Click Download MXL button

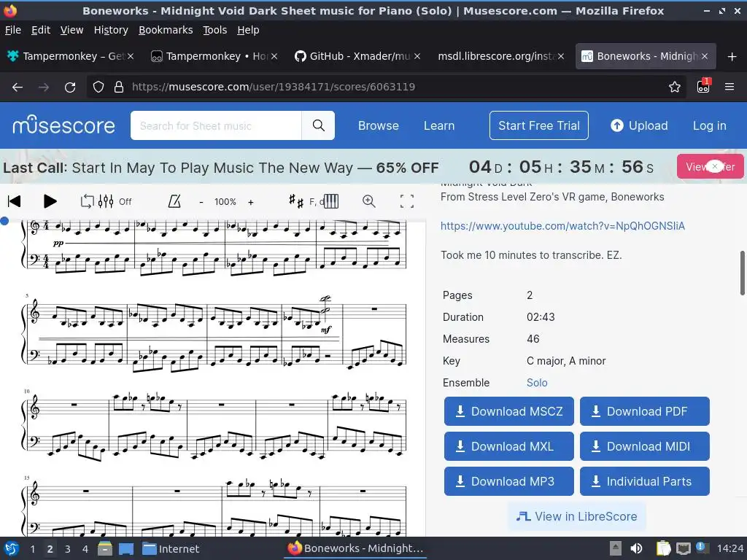click(x=508, y=446)
